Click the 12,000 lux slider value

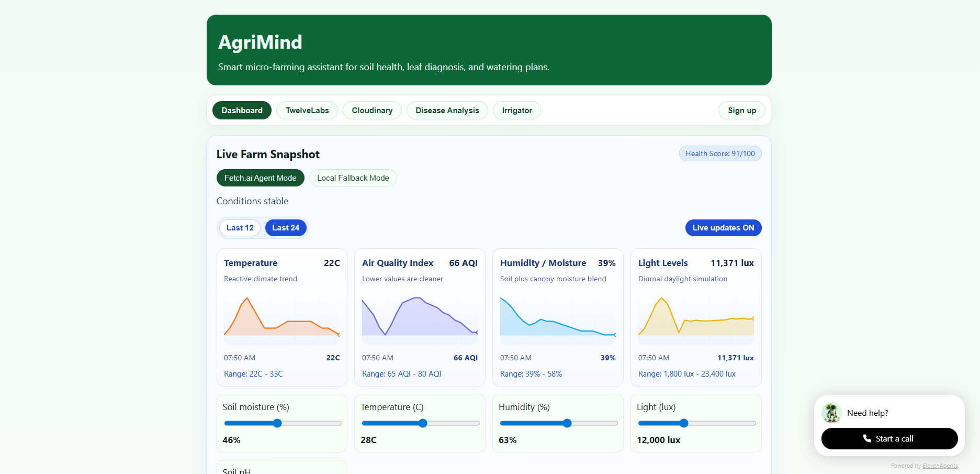659,440
